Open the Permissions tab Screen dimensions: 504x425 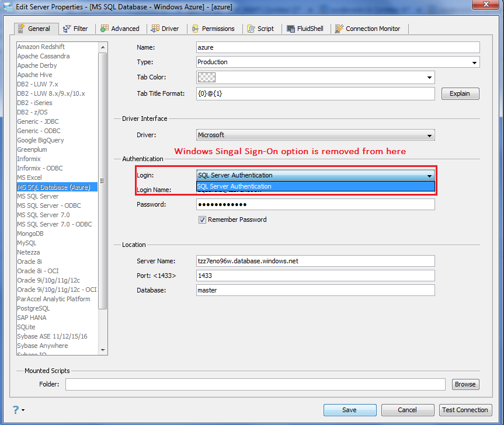coord(213,29)
